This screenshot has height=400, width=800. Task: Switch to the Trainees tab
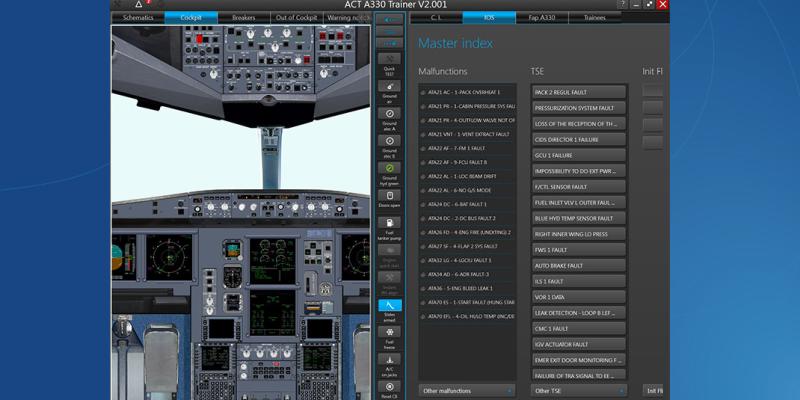pyautogui.click(x=595, y=18)
